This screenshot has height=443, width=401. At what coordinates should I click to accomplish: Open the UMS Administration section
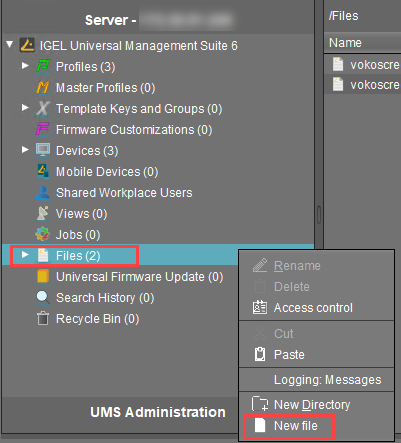158,412
